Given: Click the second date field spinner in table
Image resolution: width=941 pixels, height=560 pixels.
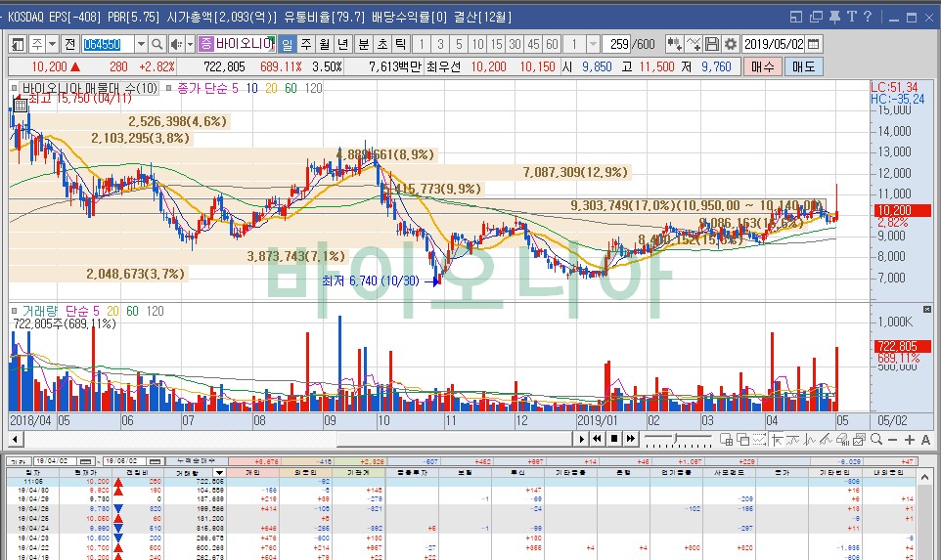Looking at the screenshot, I should pyautogui.click(x=157, y=461).
